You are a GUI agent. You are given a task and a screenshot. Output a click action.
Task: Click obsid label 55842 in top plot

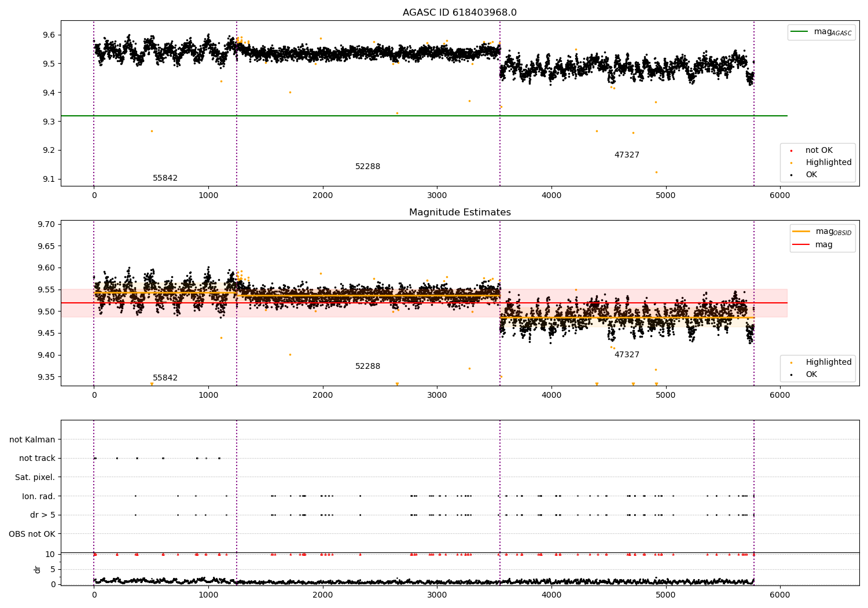click(x=165, y=178)
